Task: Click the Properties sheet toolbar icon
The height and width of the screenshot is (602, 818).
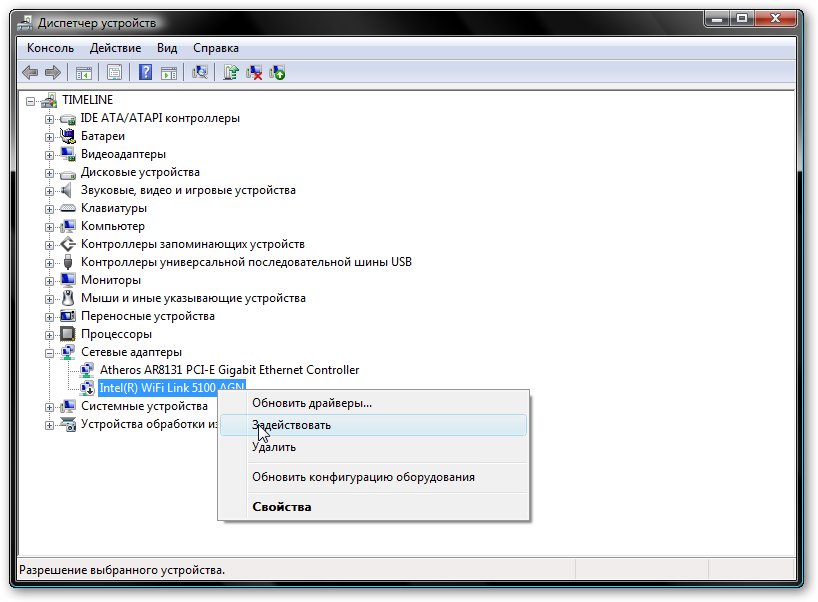Action: click(x=114, y=72)
